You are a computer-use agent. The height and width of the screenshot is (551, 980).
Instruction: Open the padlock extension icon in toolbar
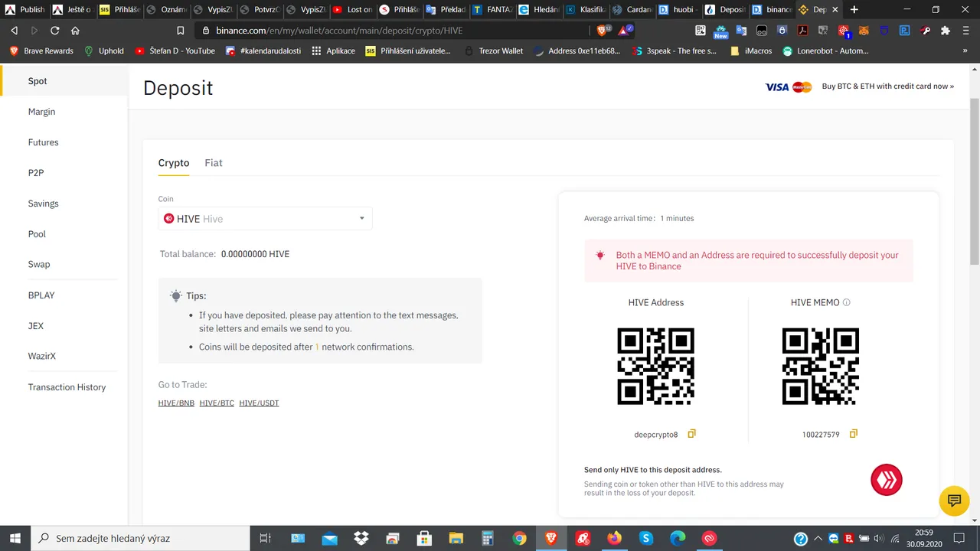coord(782,31)
